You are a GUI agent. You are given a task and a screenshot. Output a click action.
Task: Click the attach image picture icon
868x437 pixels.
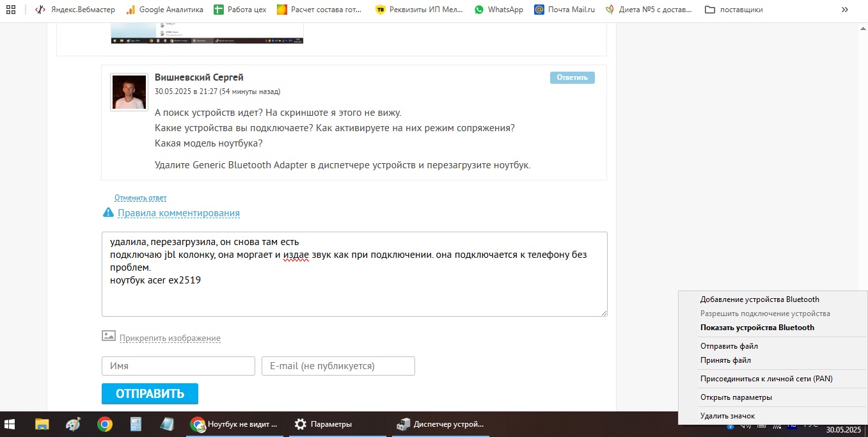click(x=109, y=336)
